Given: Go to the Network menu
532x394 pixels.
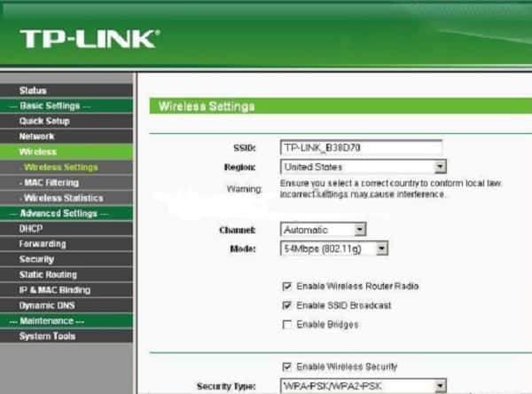Looking at the screenshot, I should tap(66, 137).
